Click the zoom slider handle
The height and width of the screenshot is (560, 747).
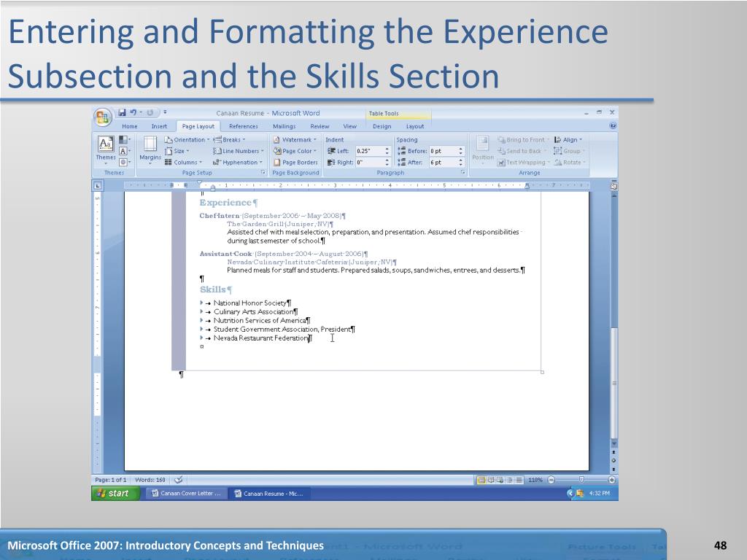pos(581,480)
